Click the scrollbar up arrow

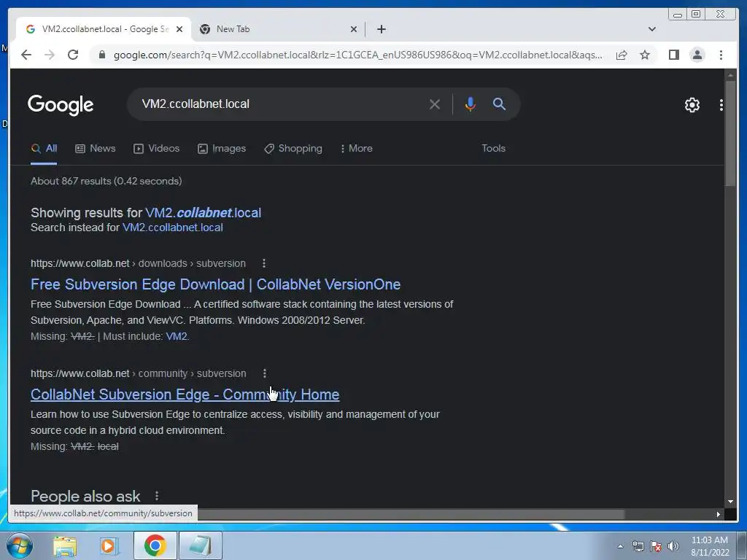click(x=730, y=75)
